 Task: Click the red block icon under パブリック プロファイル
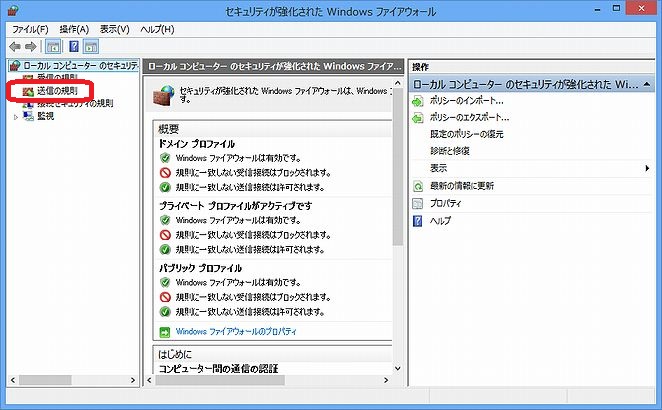165,297
